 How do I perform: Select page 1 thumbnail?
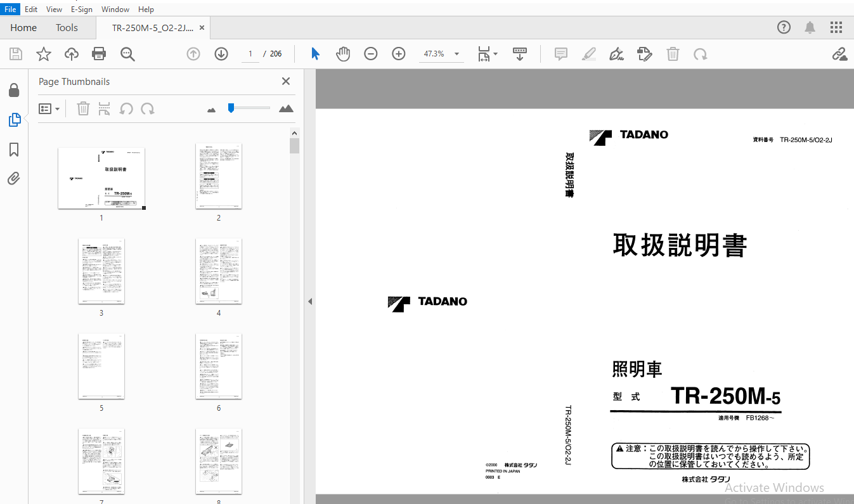[101, 178]
